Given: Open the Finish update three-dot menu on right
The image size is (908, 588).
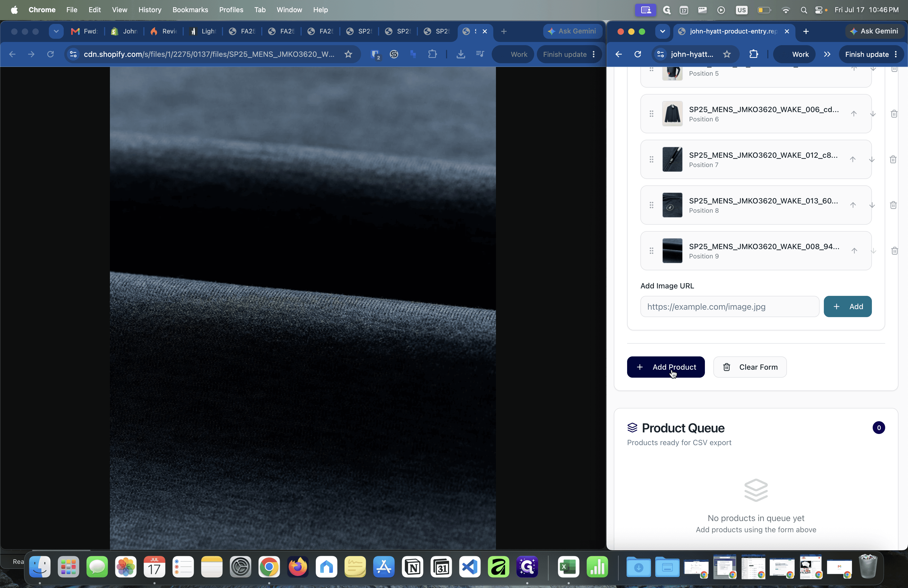Looking at the screenshot, I should point(896,54).
